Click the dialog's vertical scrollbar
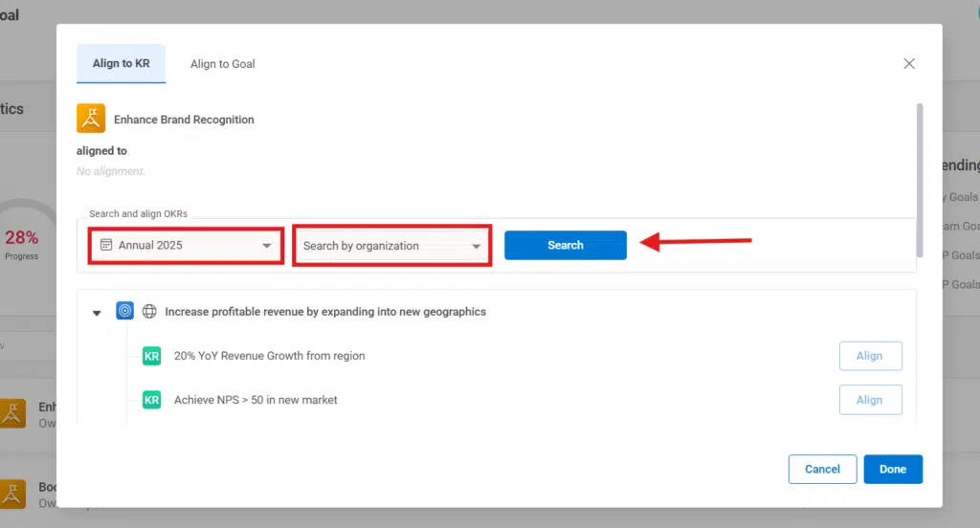Viewport: 980px width, 528px height. click(x=920, y=181)
